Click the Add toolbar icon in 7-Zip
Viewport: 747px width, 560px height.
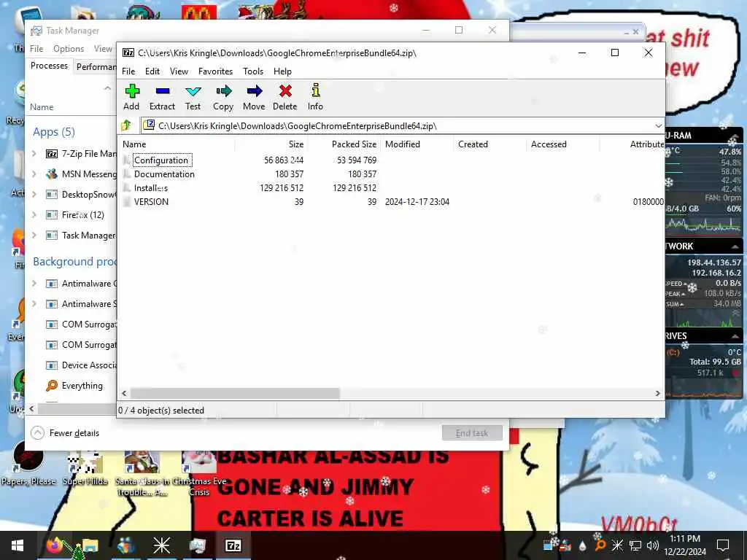tap(131, 97)
